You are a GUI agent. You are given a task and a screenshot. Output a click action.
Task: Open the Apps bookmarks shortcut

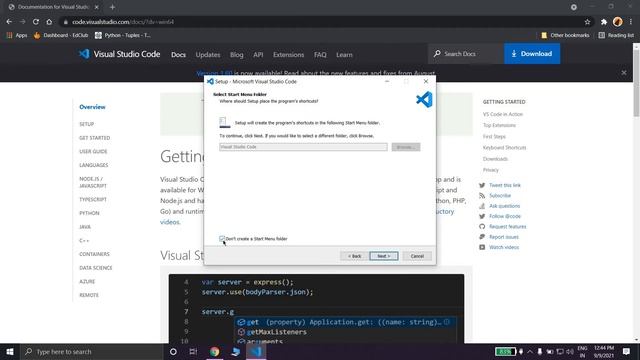coord(17,36)
